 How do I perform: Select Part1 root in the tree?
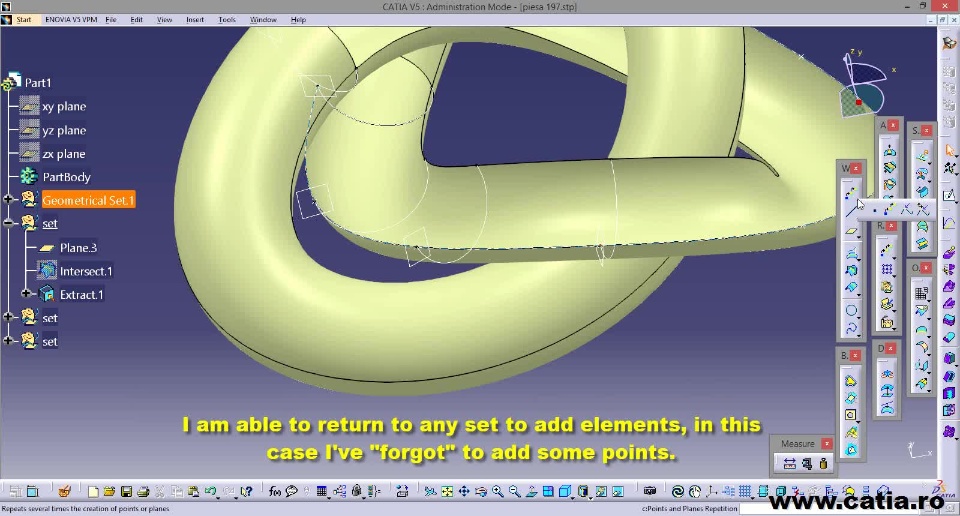38,83
